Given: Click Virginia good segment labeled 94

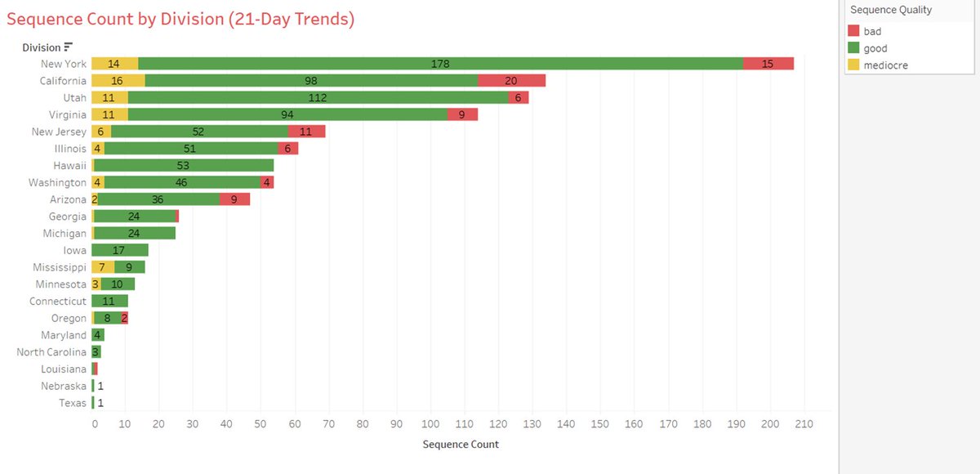Looking at the screenshot, I should (287, 114).
